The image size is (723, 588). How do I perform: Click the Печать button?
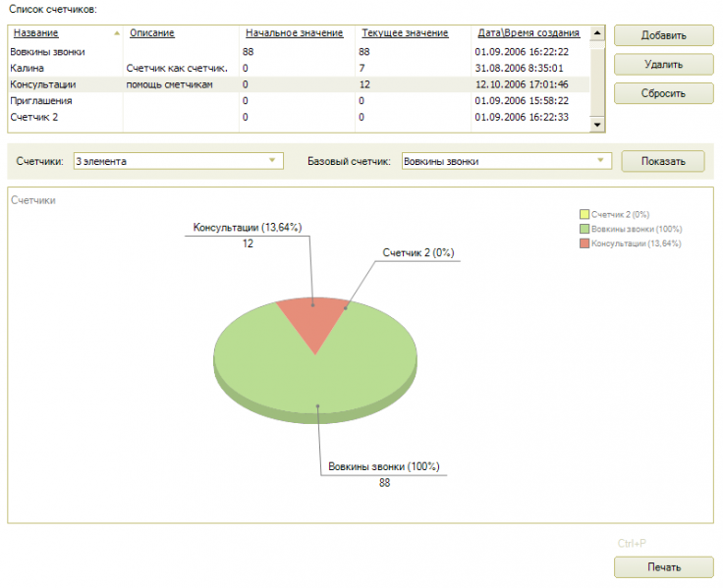tap(663, 567)
